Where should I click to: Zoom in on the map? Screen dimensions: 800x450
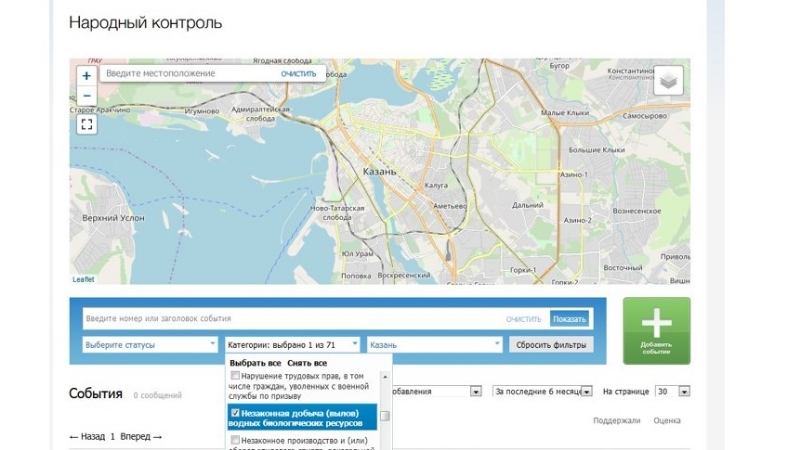coord(86,76)
